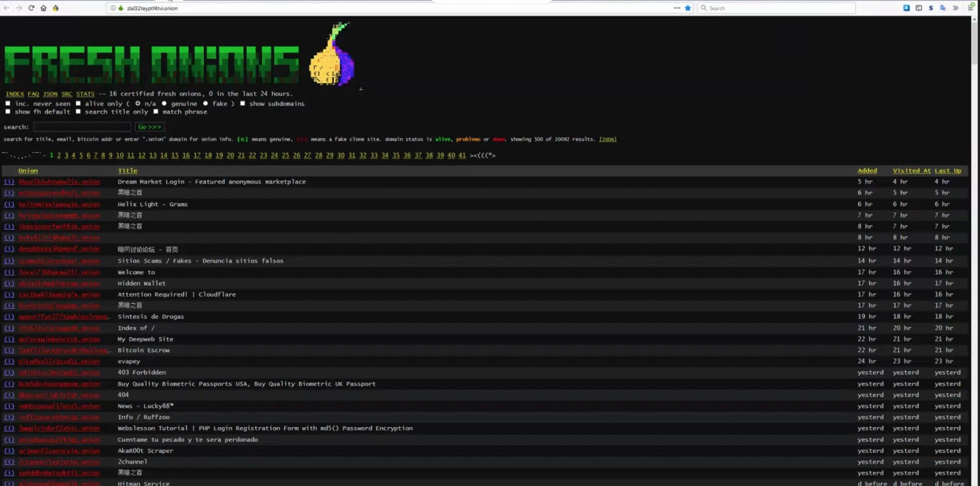Viewport: 980px width, 486px height.
Task: Go to results page 41
Action: (462, 155)
